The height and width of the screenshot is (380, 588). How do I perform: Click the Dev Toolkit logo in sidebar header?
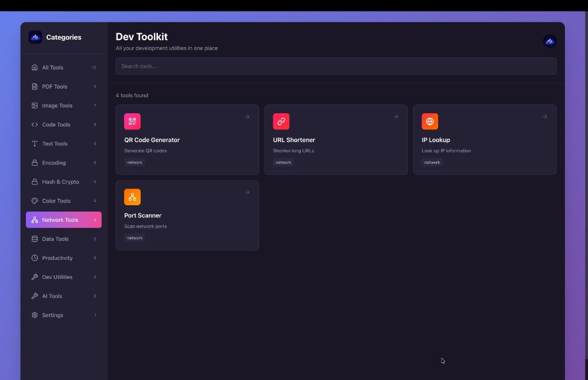(x=36, y=37)
